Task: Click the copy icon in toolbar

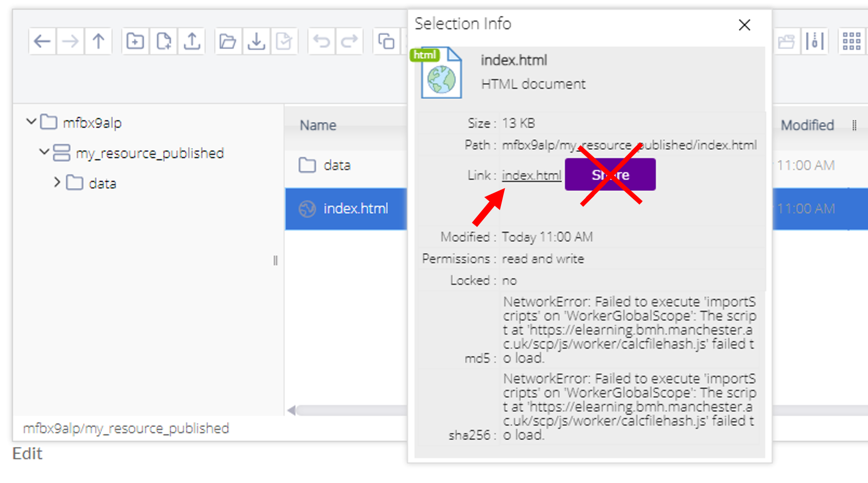Action: tap(386, 41)
